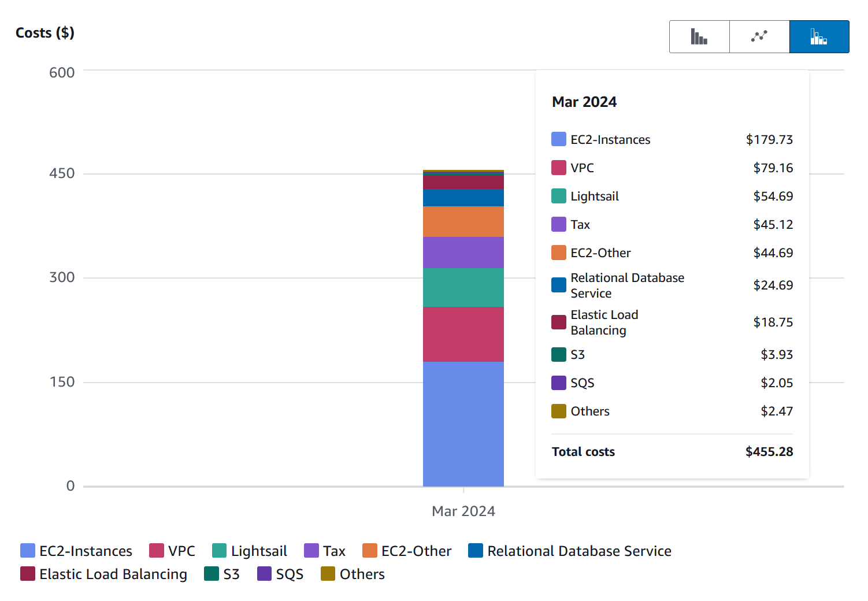Toggle the Relational Database Service legend item
Screen dimensions: 868x601
tap(570, 551)
